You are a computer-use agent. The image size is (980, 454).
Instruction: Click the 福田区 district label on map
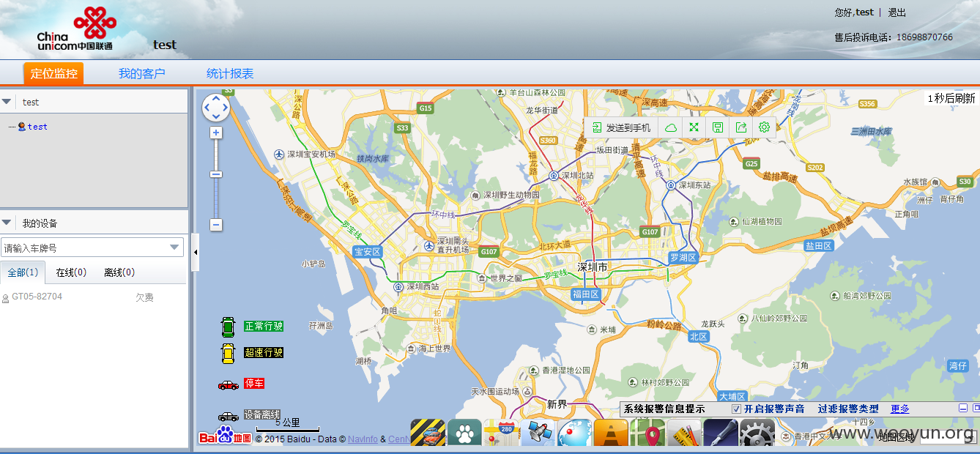586,294
